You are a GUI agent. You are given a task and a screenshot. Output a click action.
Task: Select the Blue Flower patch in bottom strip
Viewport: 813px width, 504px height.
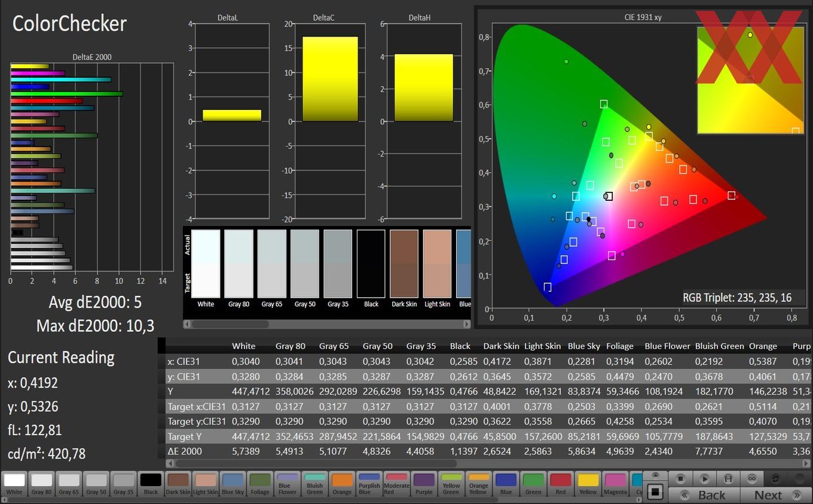287,484
